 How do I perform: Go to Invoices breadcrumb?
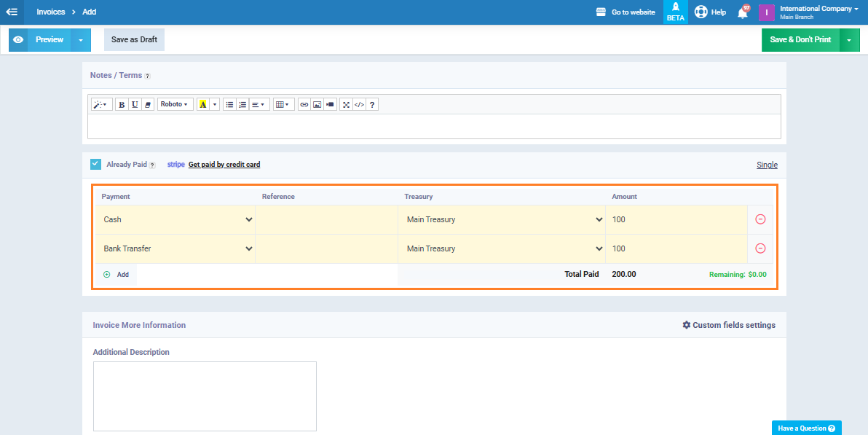pos(51,12)
